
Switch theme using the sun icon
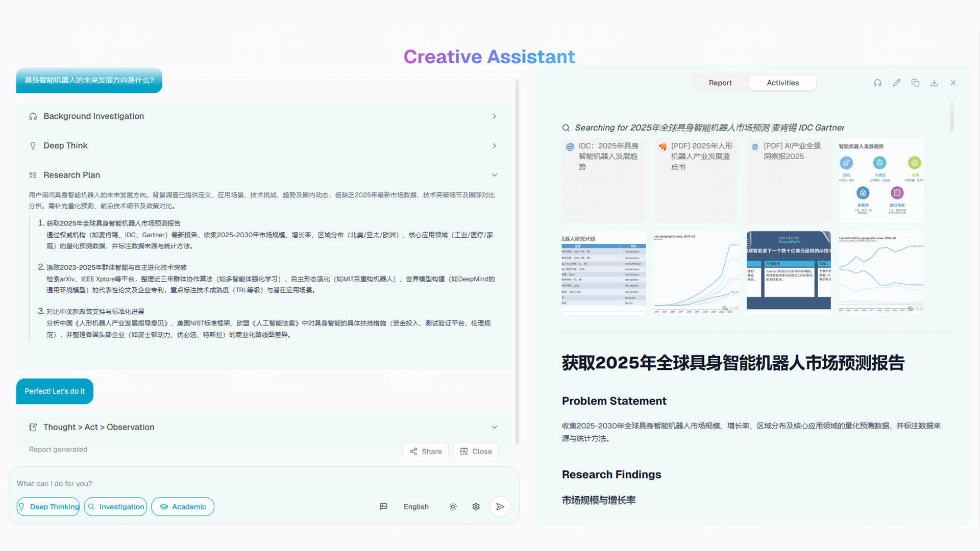point(453,507)
